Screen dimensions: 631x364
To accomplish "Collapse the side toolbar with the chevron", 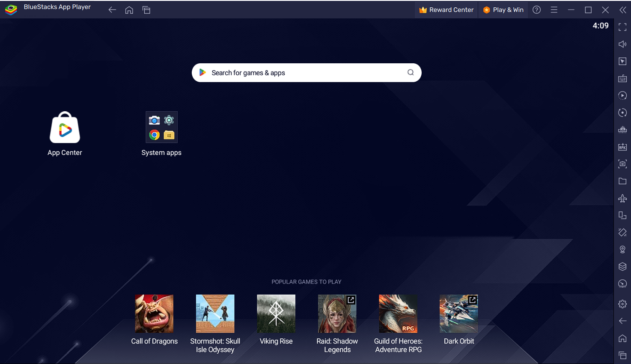I will tap(623, 9).
